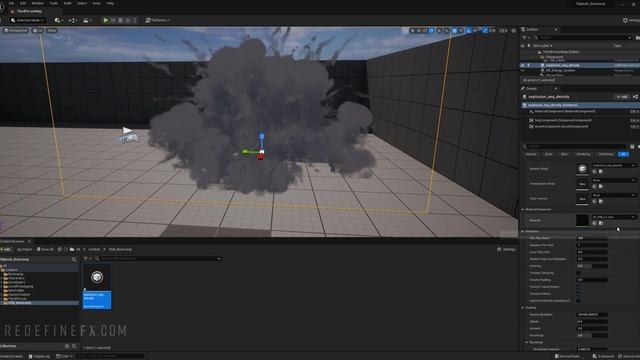Activate the Select objects viewport tool

pos(412,31)
